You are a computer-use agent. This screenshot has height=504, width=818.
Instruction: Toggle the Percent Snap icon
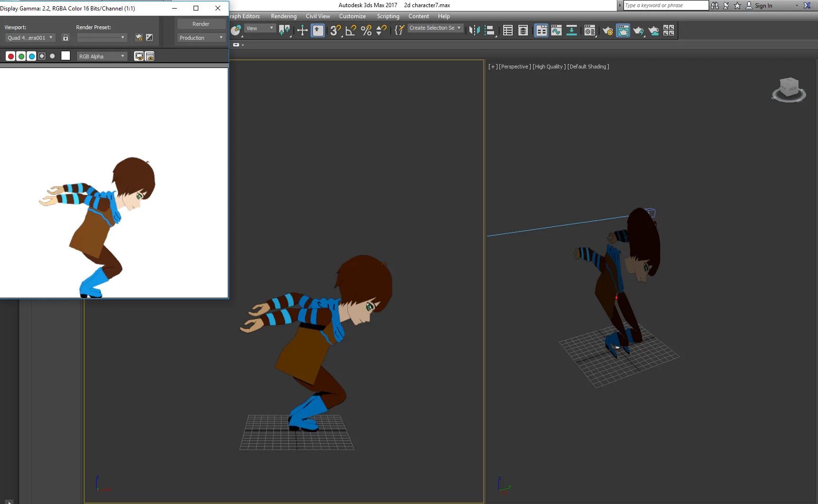pyautogui.click(x=366, y=31)
